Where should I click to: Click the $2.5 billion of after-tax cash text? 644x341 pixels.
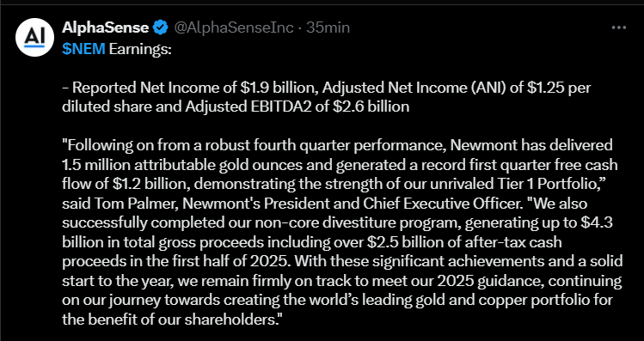pyautogui.click(x=464, y=241)
